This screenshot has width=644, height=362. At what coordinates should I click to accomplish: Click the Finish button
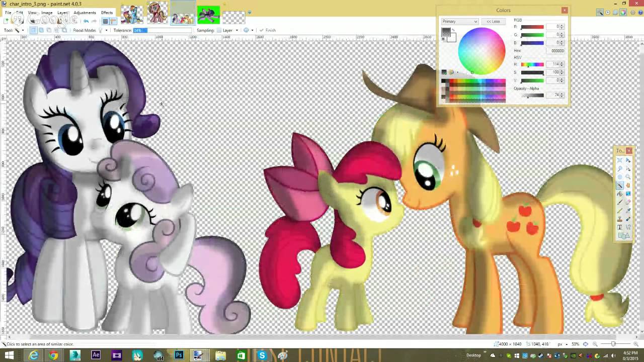[x=267, y=30]
